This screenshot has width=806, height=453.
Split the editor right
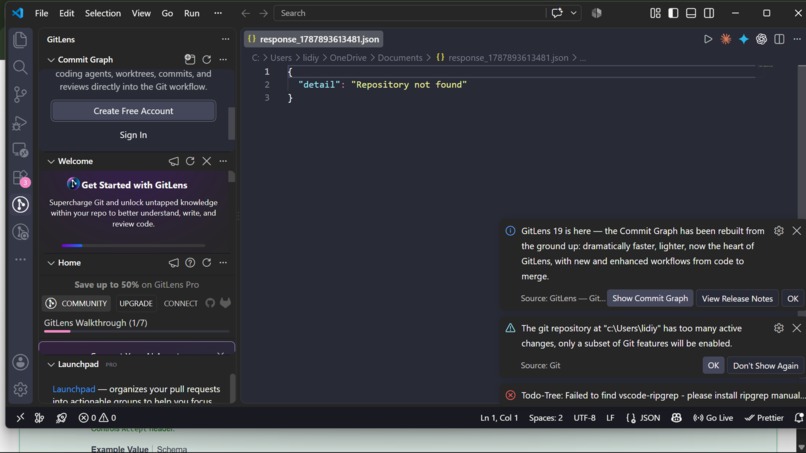779,39
